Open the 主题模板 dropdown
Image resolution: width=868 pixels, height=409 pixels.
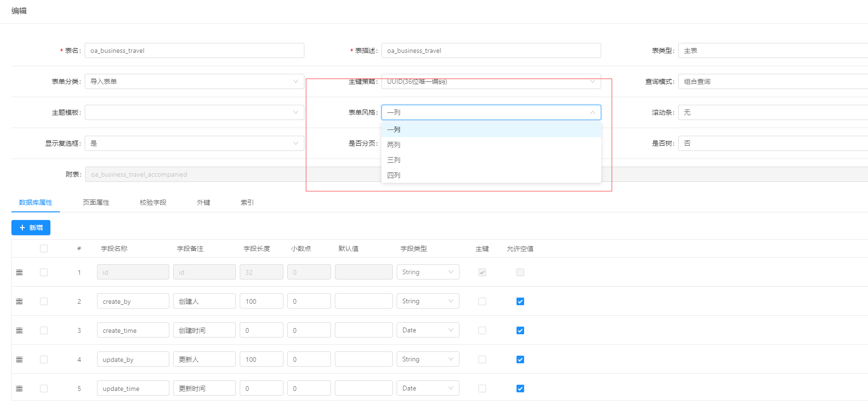point(195,112)
